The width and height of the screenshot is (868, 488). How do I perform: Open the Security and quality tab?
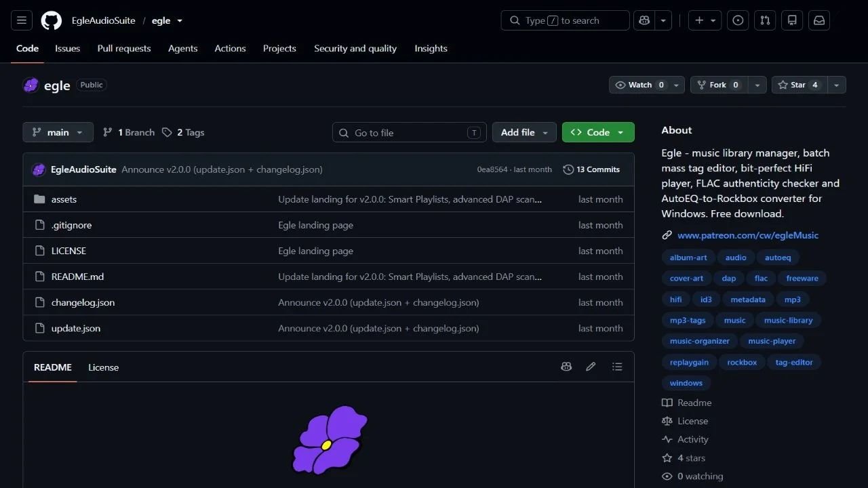tap(355, 48)
